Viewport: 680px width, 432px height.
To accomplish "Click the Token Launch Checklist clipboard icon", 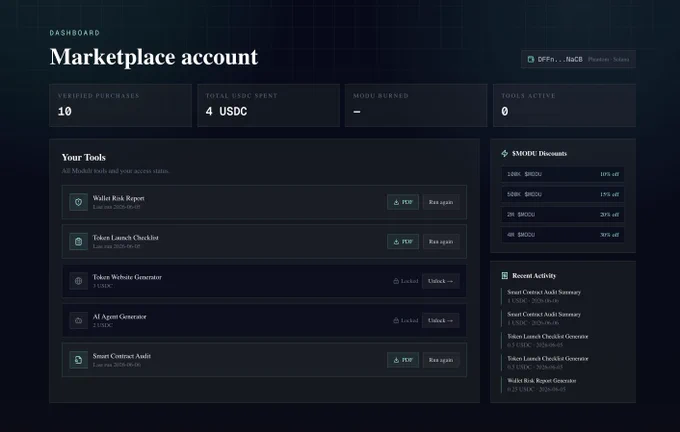I will click(78, 242).
